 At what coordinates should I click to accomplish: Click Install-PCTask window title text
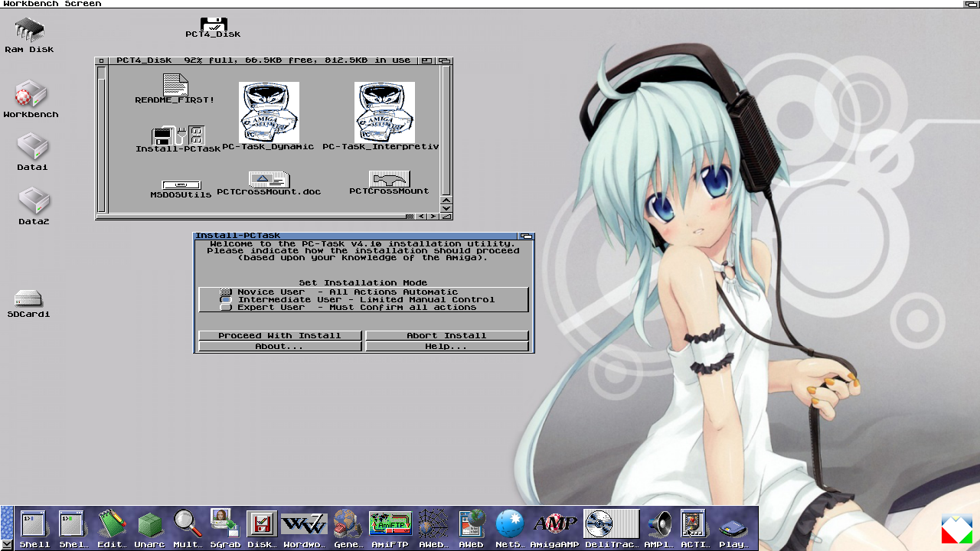(x=237, y=236)
